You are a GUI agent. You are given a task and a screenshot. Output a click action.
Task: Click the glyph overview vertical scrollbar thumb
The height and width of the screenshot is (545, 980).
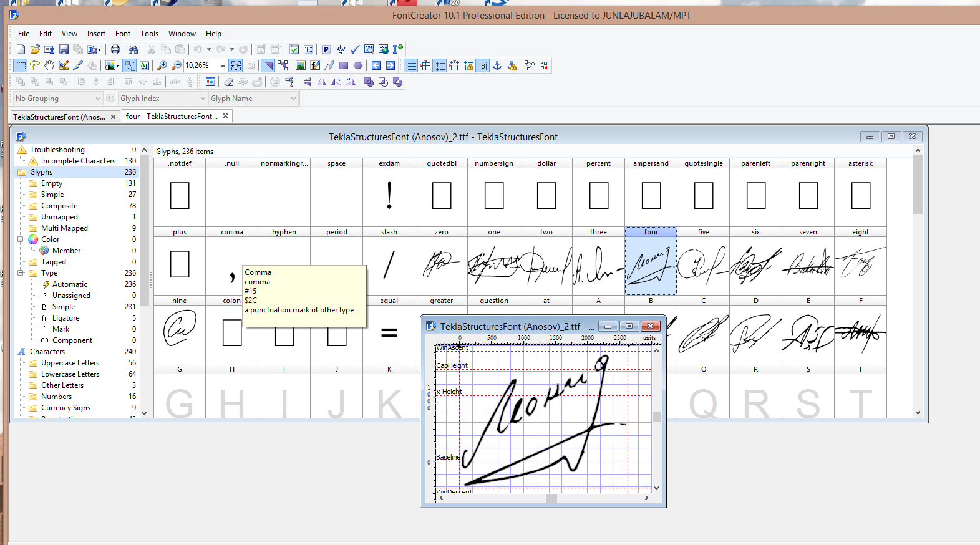[x=917, y=185]
